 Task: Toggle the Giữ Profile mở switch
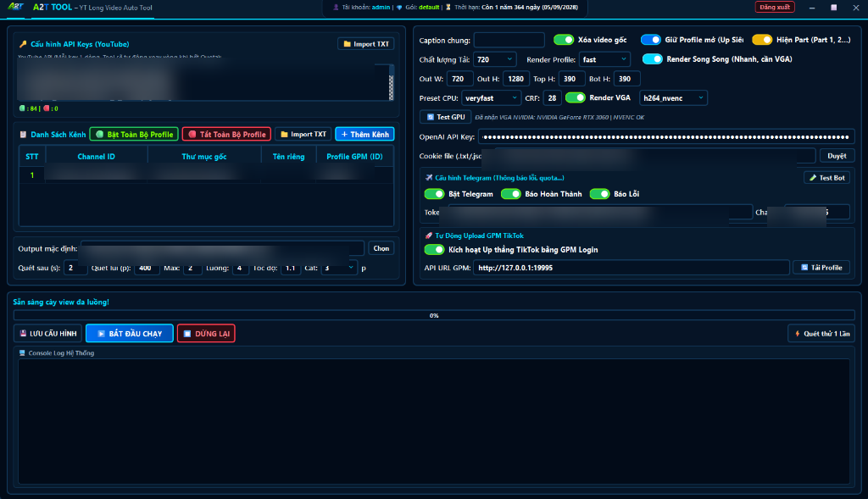point(650,40)
